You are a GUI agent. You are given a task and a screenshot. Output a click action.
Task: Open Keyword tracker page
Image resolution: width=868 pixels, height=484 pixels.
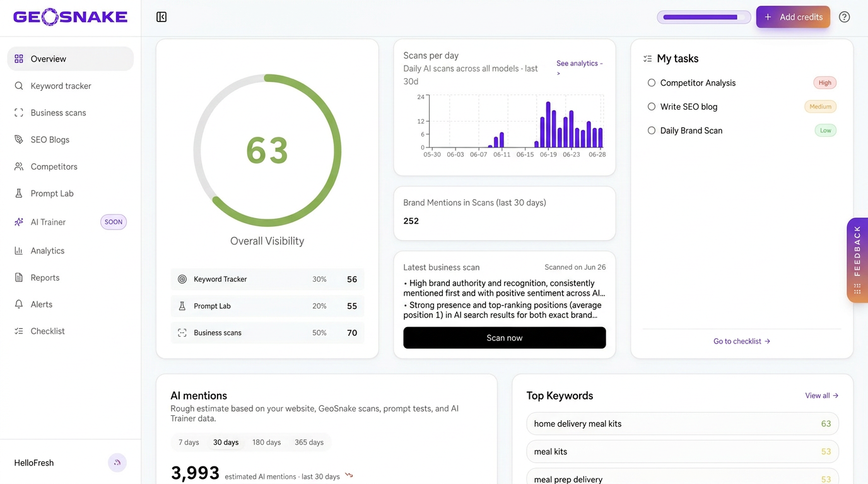(x=70, y=86)
